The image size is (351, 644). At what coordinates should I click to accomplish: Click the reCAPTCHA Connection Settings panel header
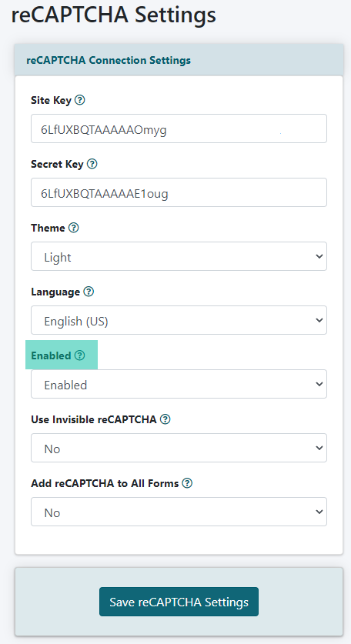point(179,60)
